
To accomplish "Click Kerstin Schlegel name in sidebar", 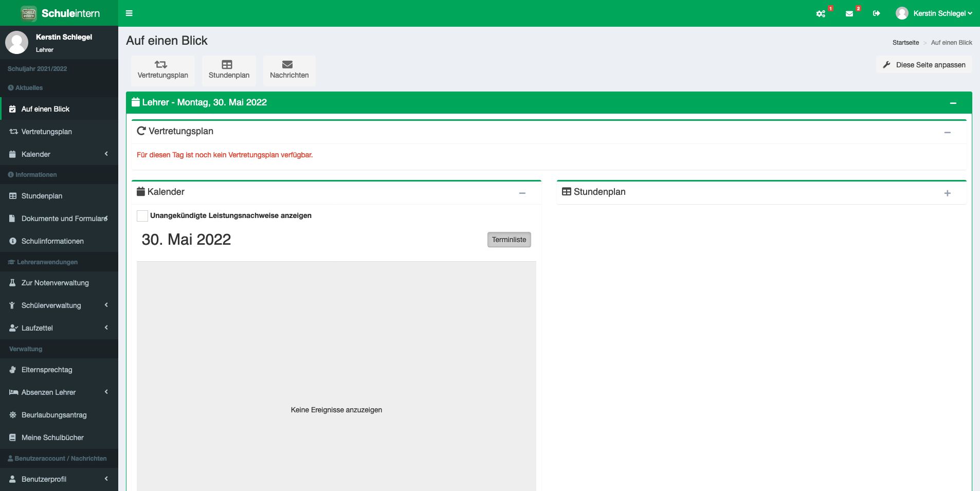I will pyautogui.click(x=64, y=37).
